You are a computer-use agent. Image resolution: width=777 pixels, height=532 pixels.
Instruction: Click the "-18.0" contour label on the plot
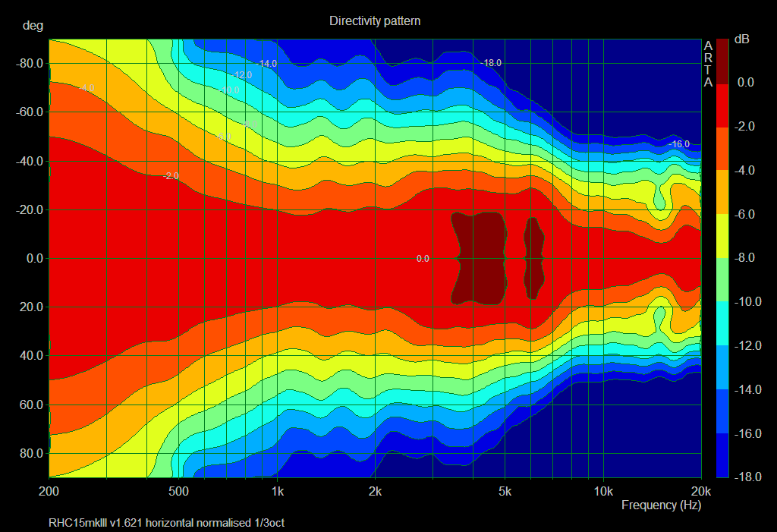click(x=491, y=63)
